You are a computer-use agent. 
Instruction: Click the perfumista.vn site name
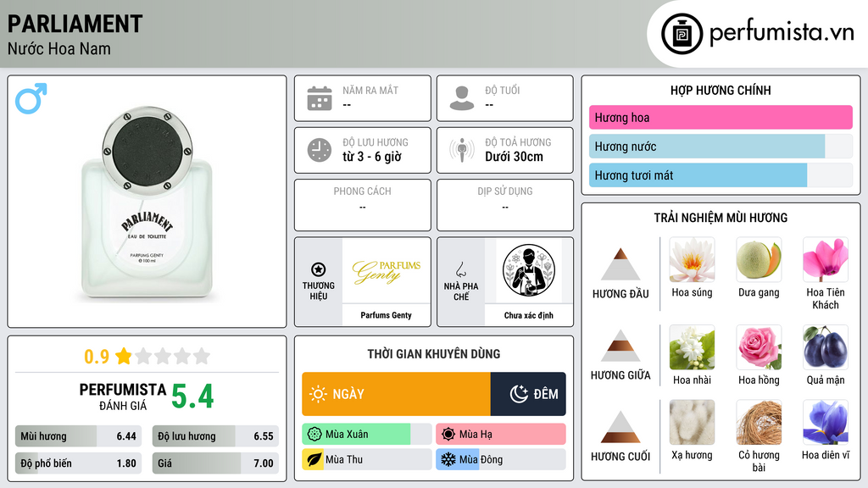(782, 31)
